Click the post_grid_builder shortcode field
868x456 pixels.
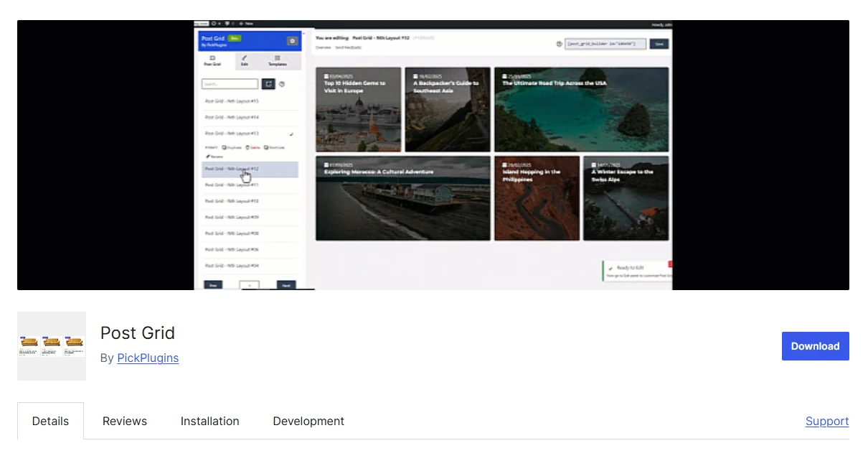pyautogui.click(x=605, y=44)
